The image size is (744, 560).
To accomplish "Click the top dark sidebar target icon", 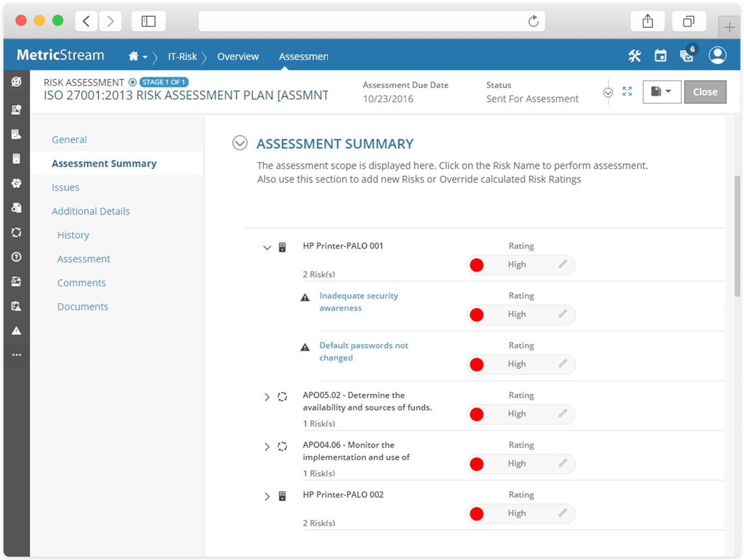I will 17,82.
